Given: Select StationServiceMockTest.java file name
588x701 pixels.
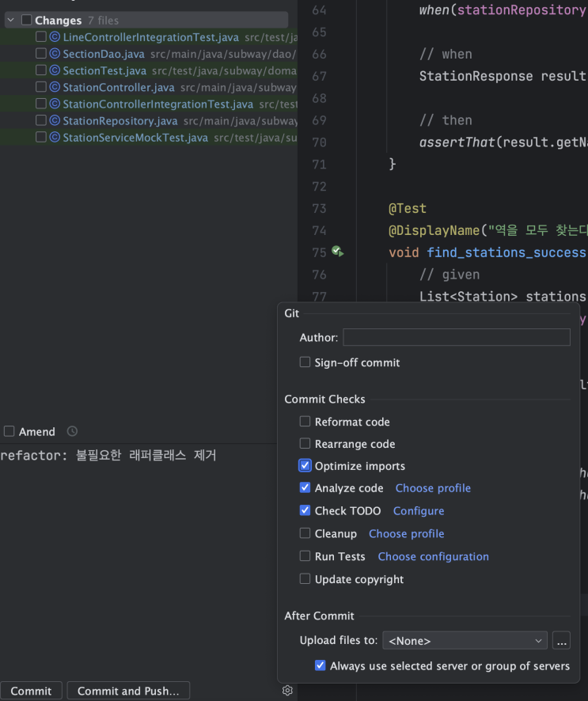Looking at the screenshot, I should point(135,138).
